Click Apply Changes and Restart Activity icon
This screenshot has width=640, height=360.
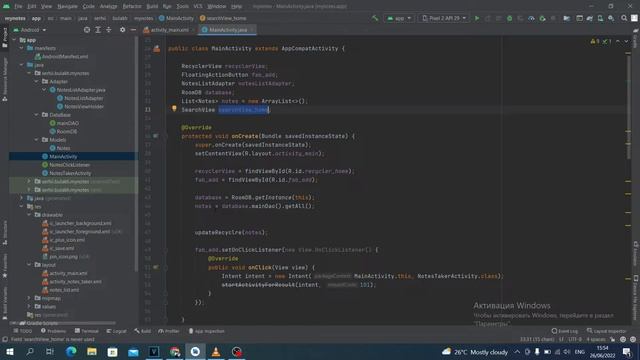[487, 18]
